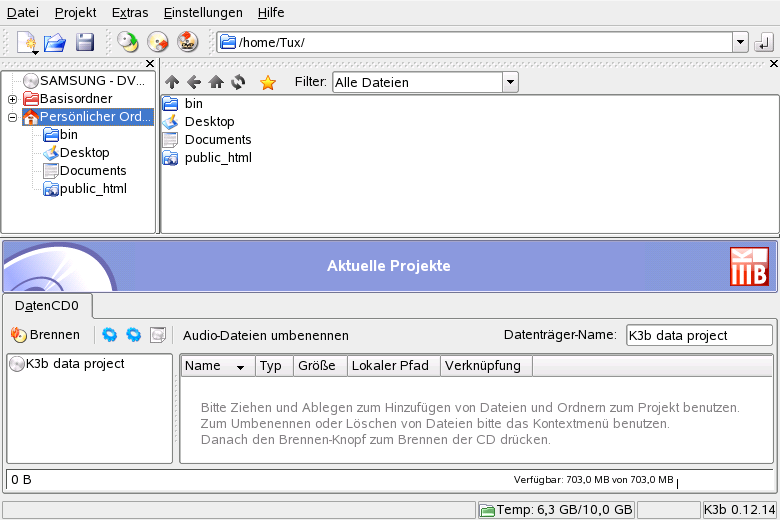Sort the list by the Name column header
780x520 pixels.
click(x=217, y=366)
